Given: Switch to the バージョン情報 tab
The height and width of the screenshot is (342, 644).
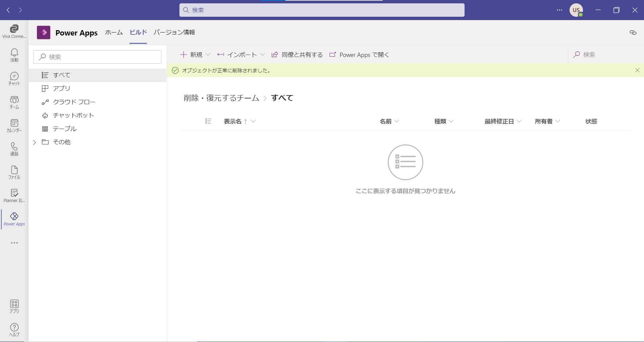Looking at the screenshot, I should (174, 32).
